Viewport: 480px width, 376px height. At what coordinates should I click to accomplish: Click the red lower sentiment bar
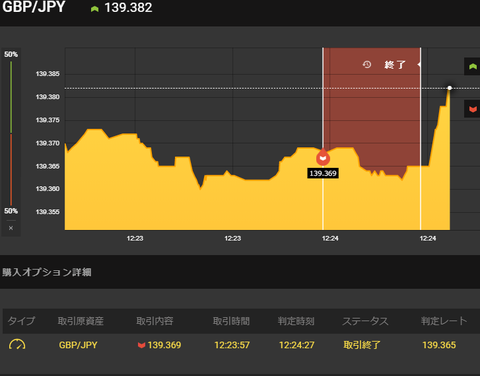[x=11, y=170]
